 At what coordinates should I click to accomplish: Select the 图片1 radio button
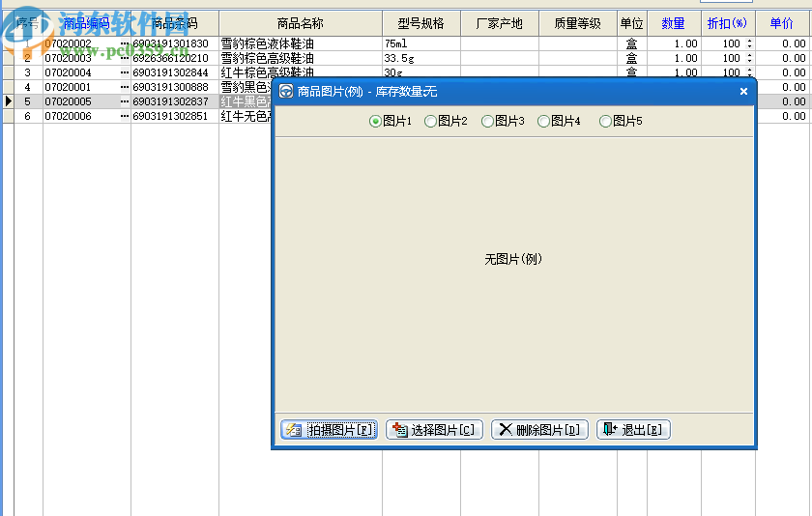tap(390, 121)
